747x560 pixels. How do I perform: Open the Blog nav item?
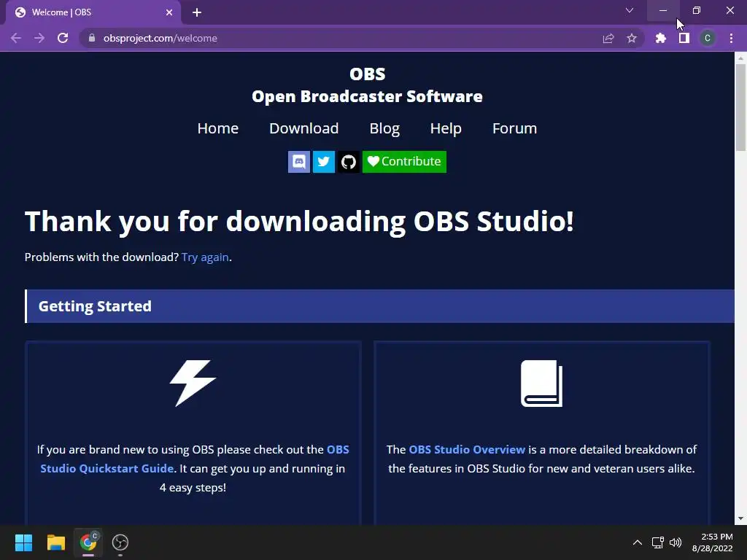(x=384, y=128)
